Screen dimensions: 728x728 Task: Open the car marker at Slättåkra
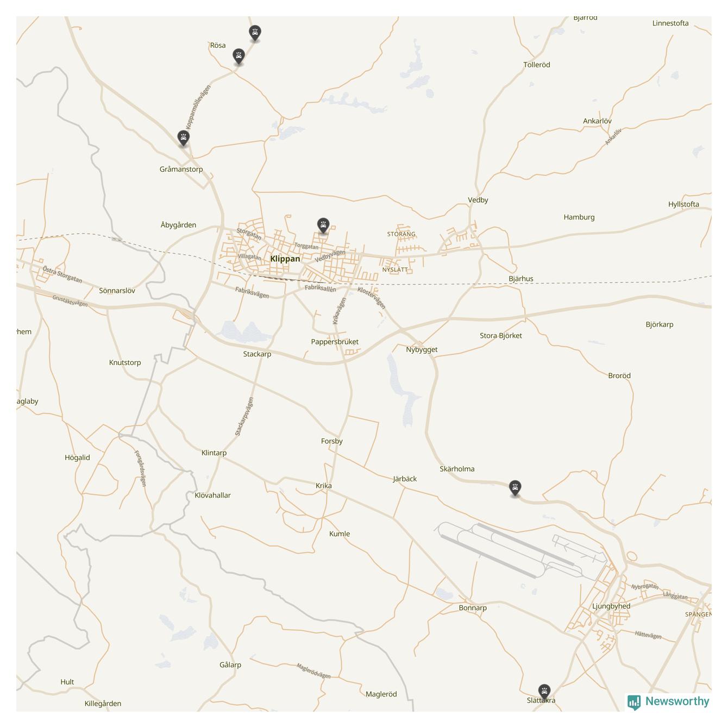point(544,692)
